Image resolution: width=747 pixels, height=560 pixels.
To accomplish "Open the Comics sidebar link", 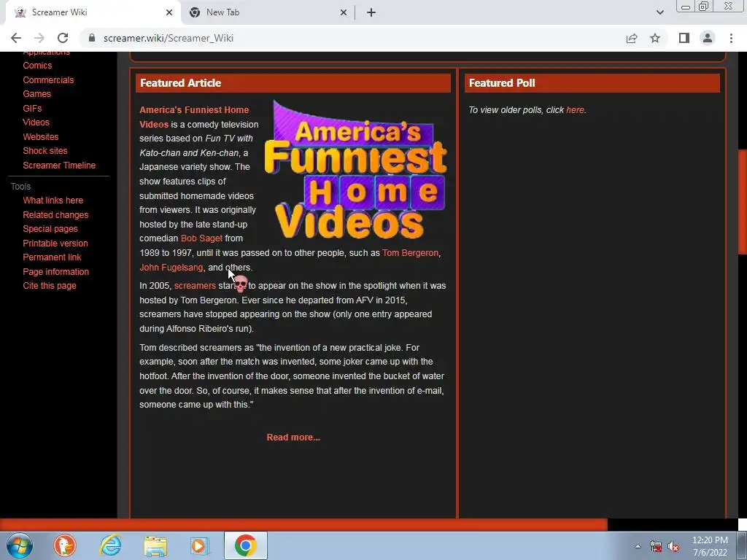I will (x=38, y=65).
